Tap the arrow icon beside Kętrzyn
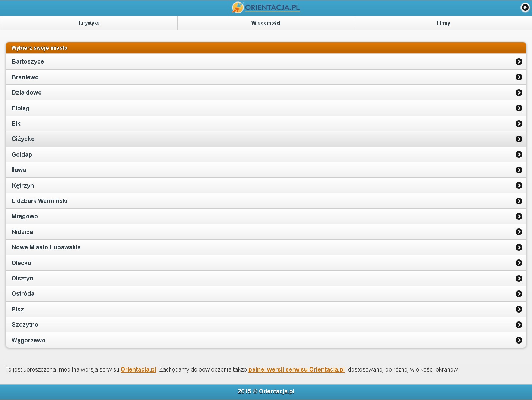This screenshot has width=532, height=400. 519,185
